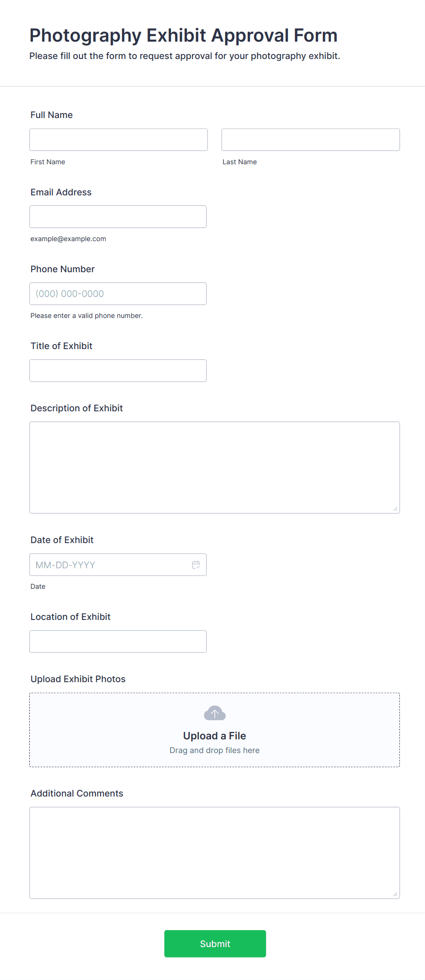425x980 pixels.
Task: Click the calendar icon in date field
Action: (196, 565)
